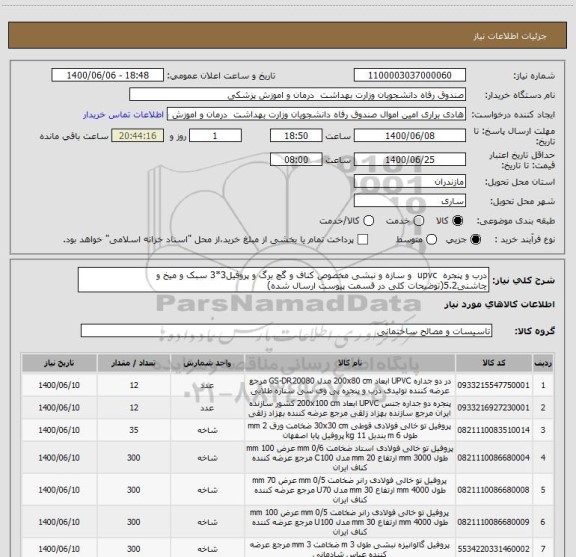Click the واحد شمارش column header
The width and height of the screenshot is (576, 557).
point(207,363)
